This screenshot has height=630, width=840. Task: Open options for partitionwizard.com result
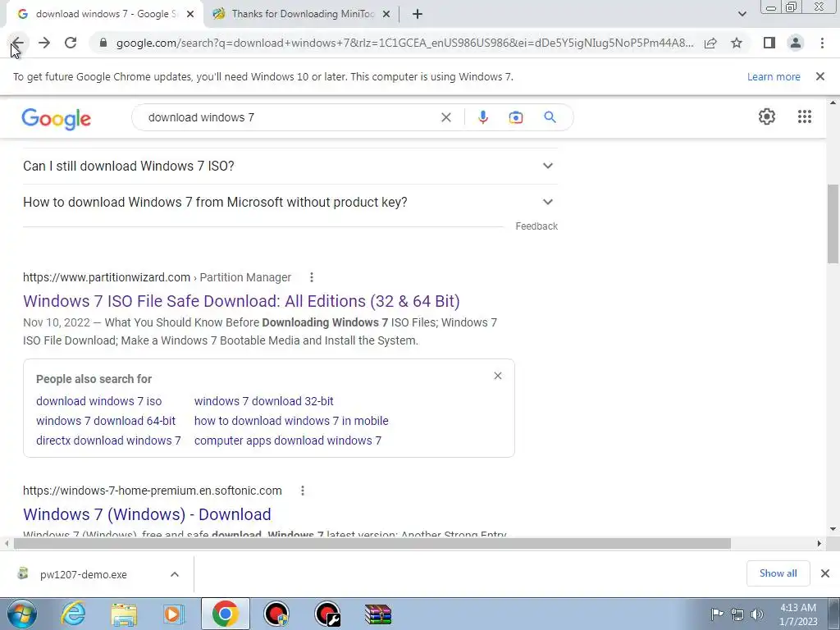tap(311, 277)
